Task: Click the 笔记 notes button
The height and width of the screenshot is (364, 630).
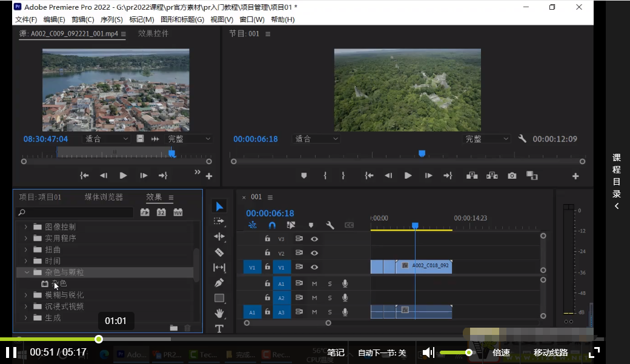Action: (x=336, y=352)
